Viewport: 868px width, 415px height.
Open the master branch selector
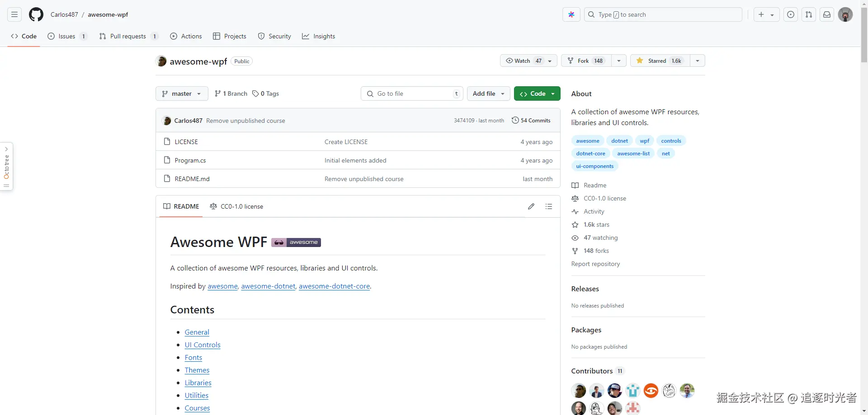(182, 93)
